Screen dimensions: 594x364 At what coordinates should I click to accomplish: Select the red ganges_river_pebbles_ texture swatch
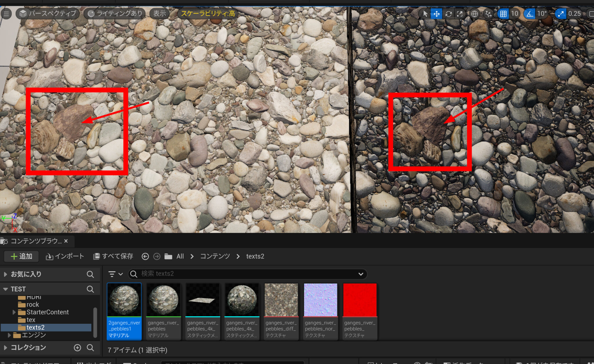360,300
